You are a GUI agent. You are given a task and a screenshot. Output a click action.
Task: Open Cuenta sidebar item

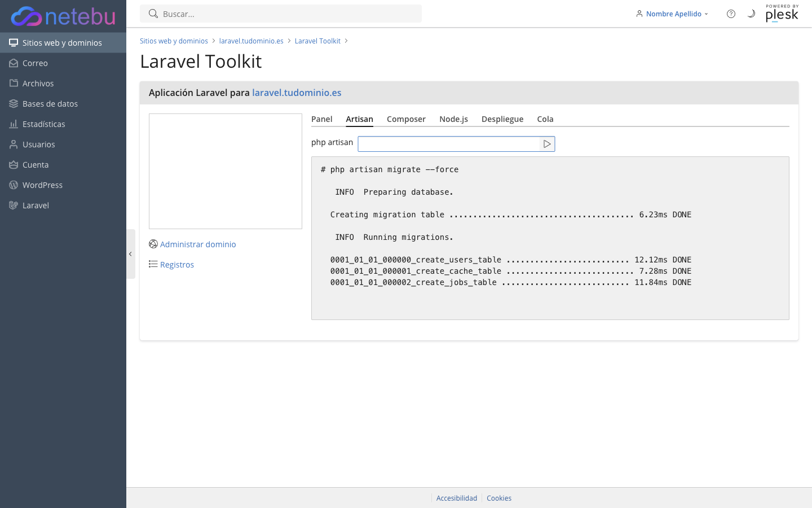[x=63, y=165]
